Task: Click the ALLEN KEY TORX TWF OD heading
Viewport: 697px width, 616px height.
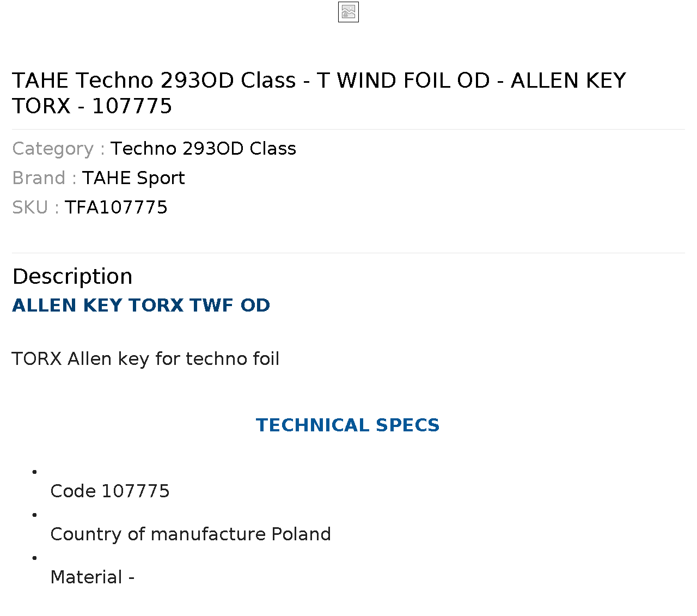Action: (x=141, y=306)
